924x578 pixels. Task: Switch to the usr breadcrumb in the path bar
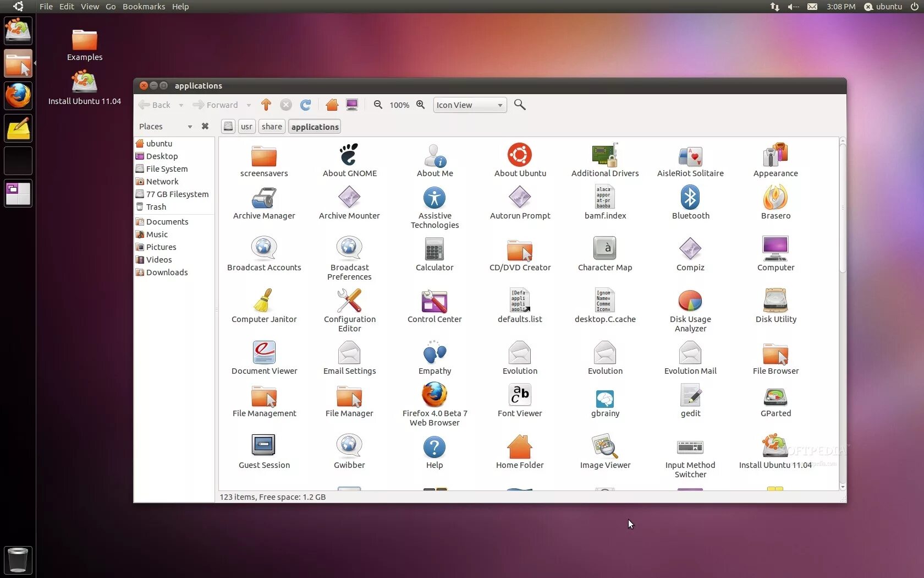tap(246, 126)
